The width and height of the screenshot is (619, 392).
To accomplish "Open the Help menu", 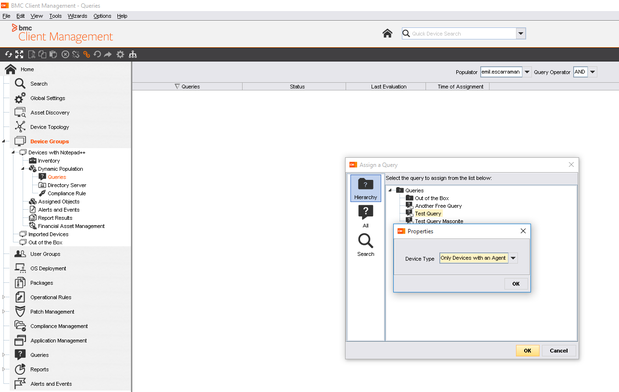I will (122, 16).
